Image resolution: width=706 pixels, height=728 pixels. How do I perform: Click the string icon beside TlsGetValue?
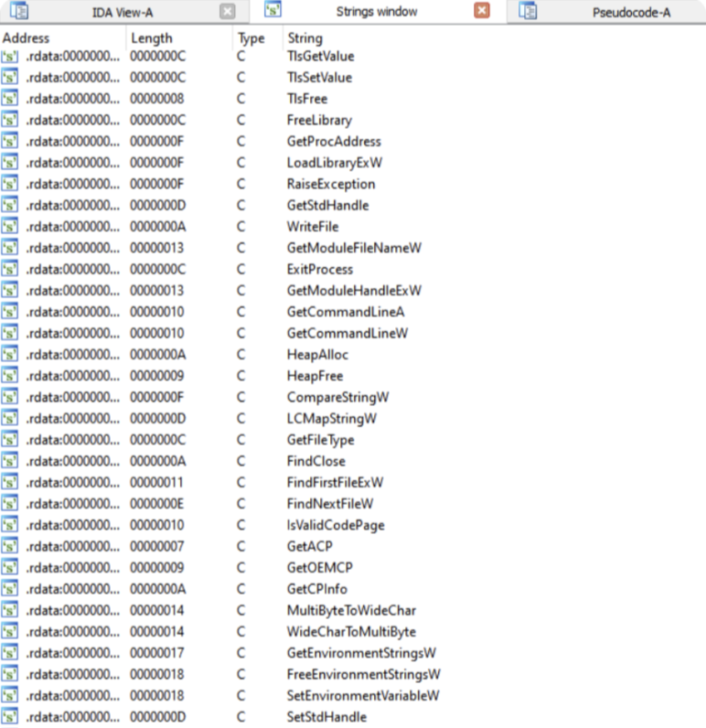[10, 56]
